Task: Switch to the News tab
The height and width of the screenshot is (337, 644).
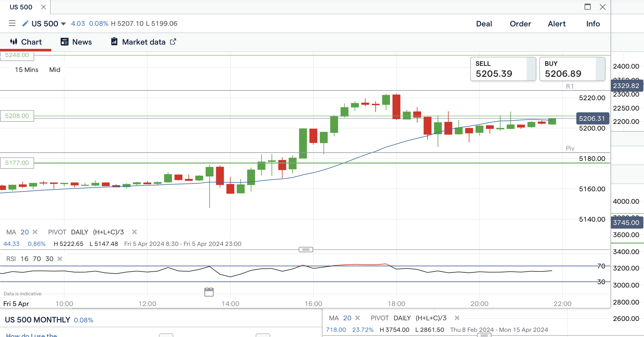Action: pyautogui.click(x=76, y=42)
